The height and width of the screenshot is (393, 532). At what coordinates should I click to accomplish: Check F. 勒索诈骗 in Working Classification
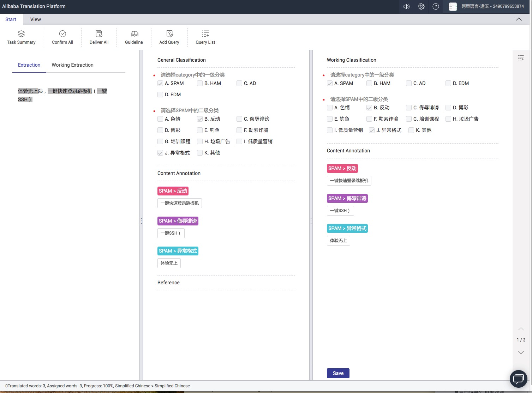369,119
